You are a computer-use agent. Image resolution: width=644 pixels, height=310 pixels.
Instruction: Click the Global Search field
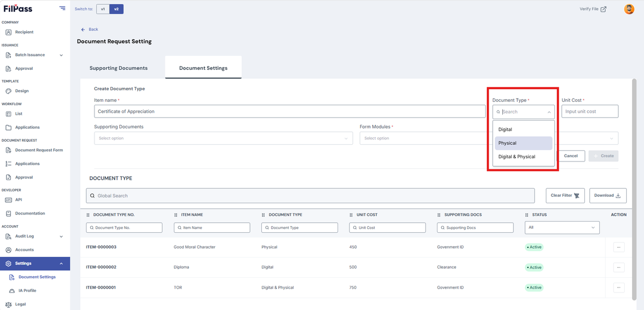310,196
